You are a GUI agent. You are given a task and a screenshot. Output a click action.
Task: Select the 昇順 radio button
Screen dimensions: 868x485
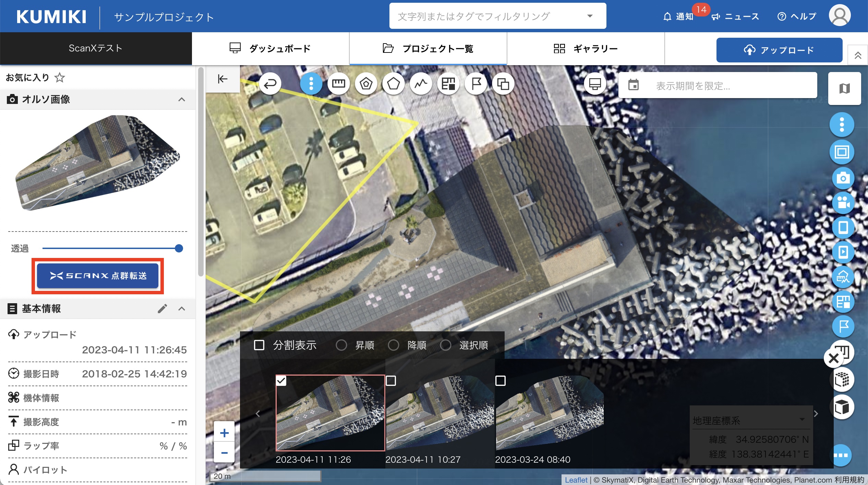[x=341, y=345]
